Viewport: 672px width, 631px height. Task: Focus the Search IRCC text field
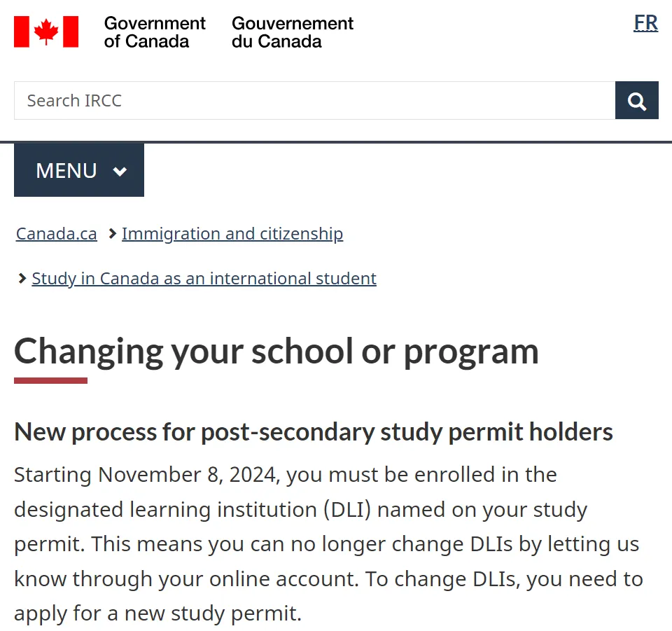coord(314,100)
